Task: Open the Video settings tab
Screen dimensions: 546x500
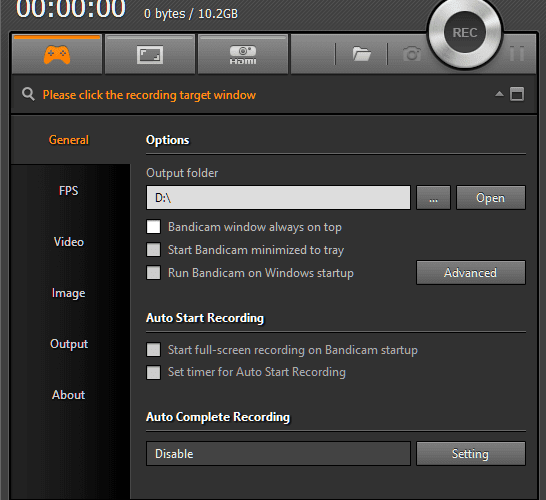Action: tap(69, 242)
